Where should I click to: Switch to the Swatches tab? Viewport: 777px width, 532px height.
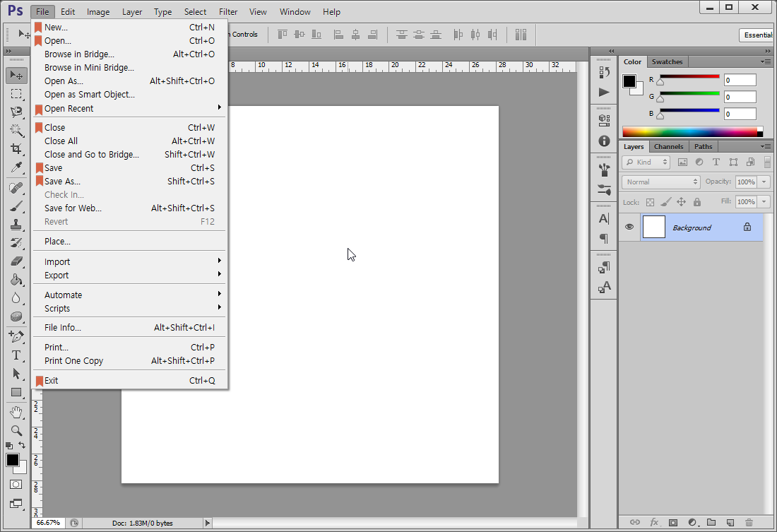point(667,62)
